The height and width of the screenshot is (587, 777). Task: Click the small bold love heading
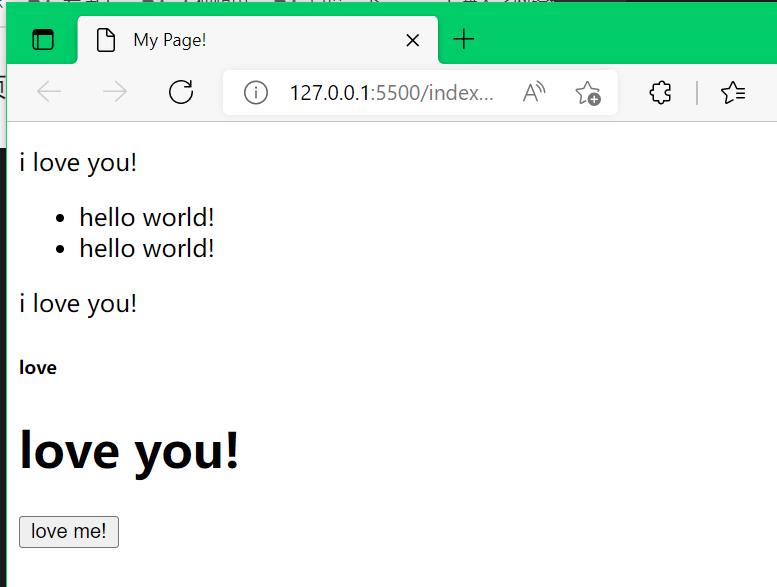pos(38,368)
